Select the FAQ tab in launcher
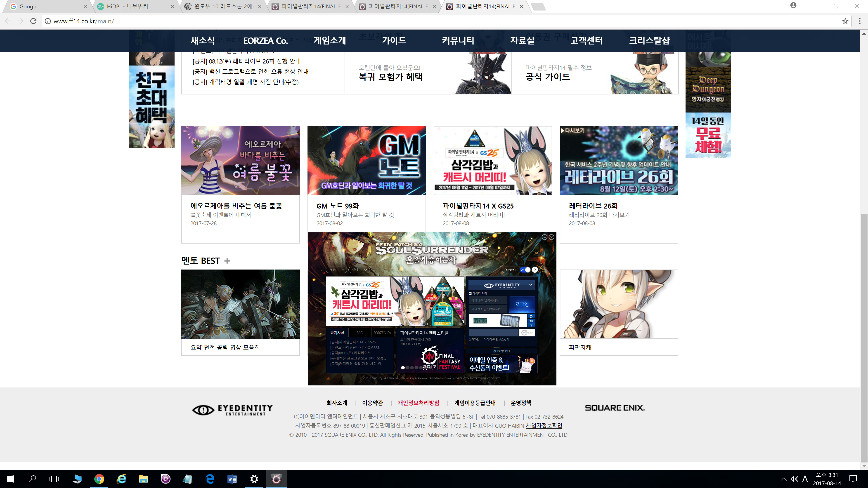868x488 pixels. 359,333
